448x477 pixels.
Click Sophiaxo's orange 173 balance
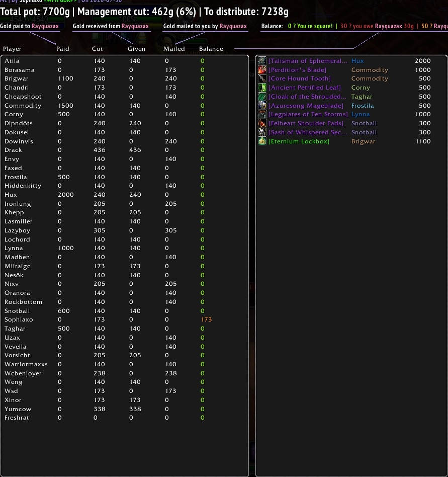pyautogui.click(x=206, y=320)
